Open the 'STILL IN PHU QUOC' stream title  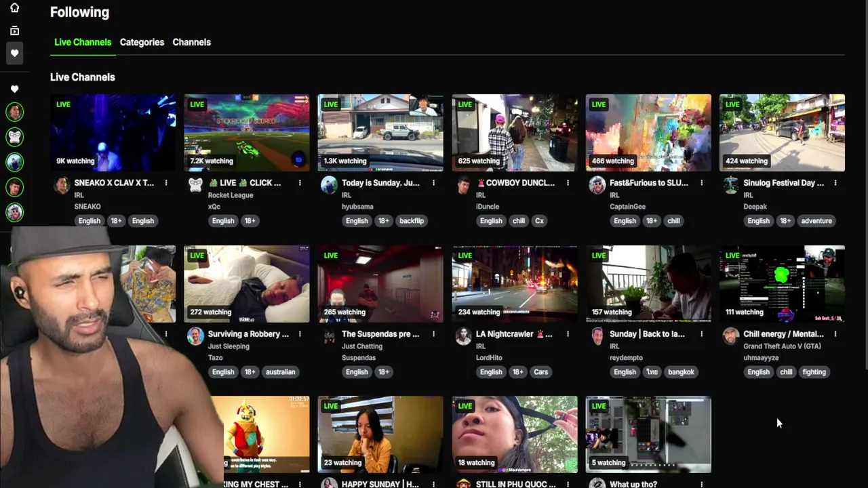[515, 484]
